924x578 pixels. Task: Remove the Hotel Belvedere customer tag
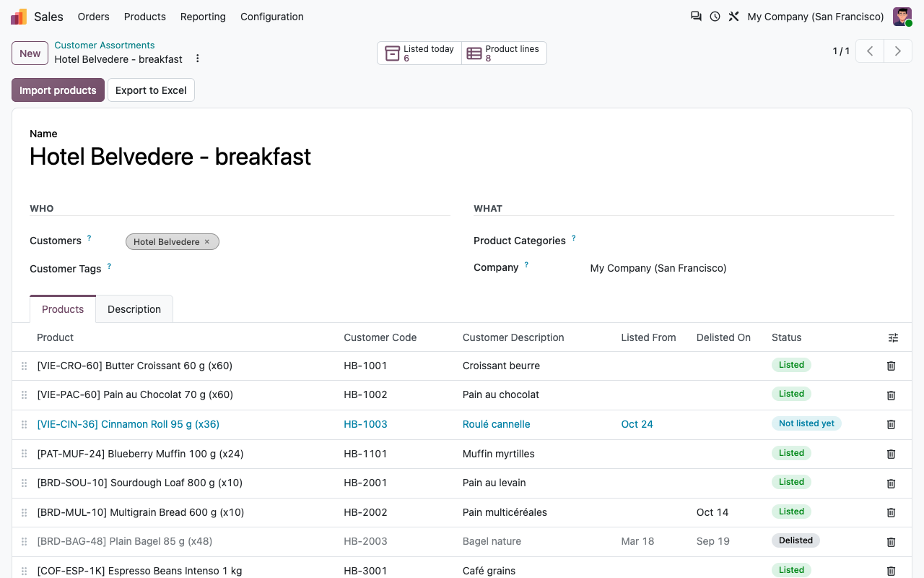[207, 242]
